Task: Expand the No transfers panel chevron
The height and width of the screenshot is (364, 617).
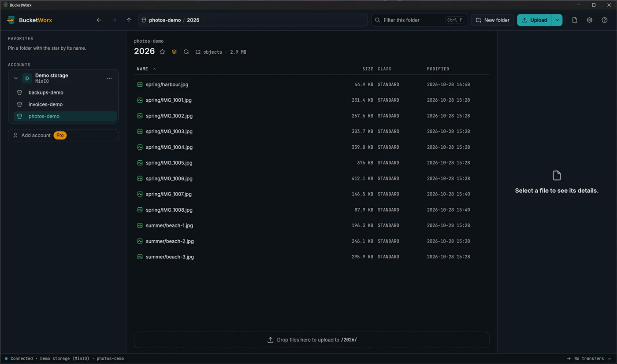Action: (x=610, y=358)
